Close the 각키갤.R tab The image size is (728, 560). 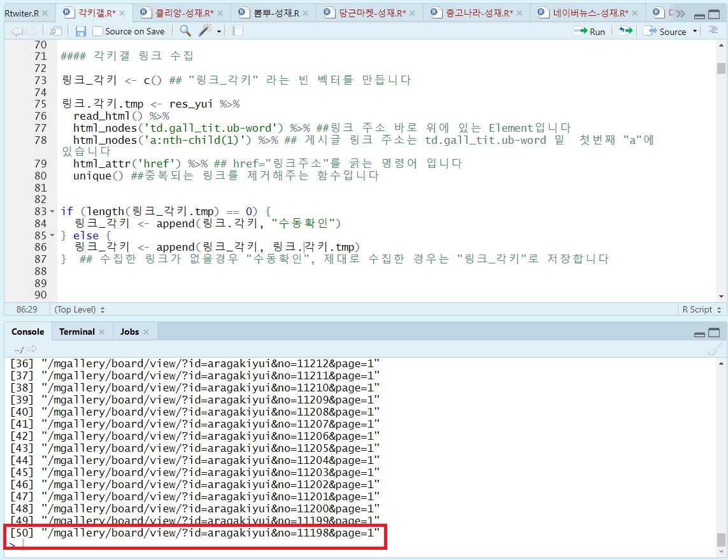click(x=122, y=13)
